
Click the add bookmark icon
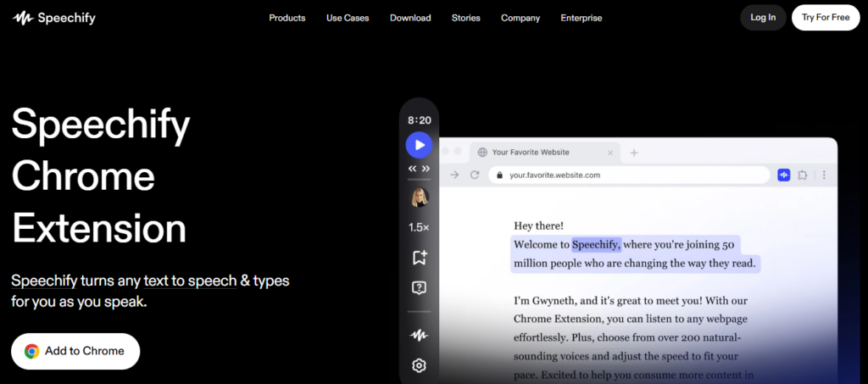click(419, 258)
